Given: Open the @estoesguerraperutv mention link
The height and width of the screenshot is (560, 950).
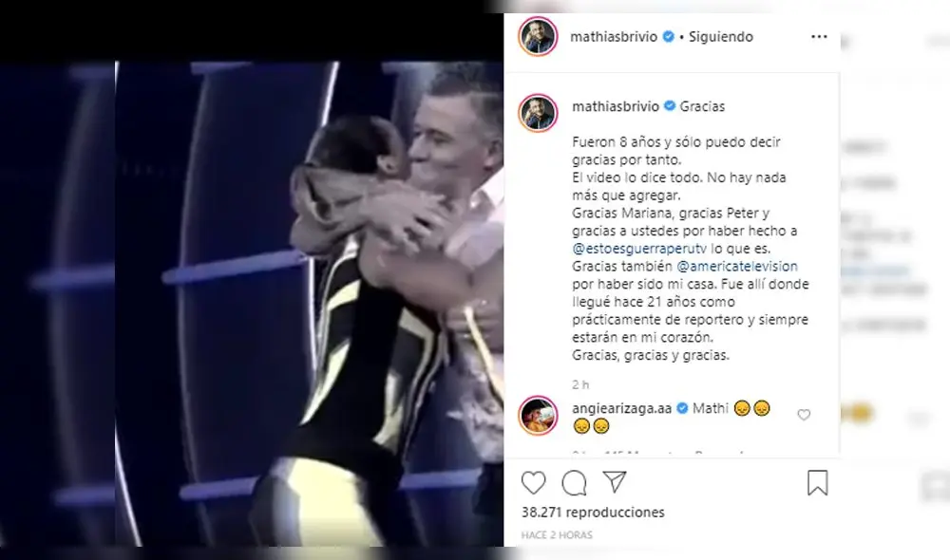Looking at the screenshot, I should tap(639, 249).
